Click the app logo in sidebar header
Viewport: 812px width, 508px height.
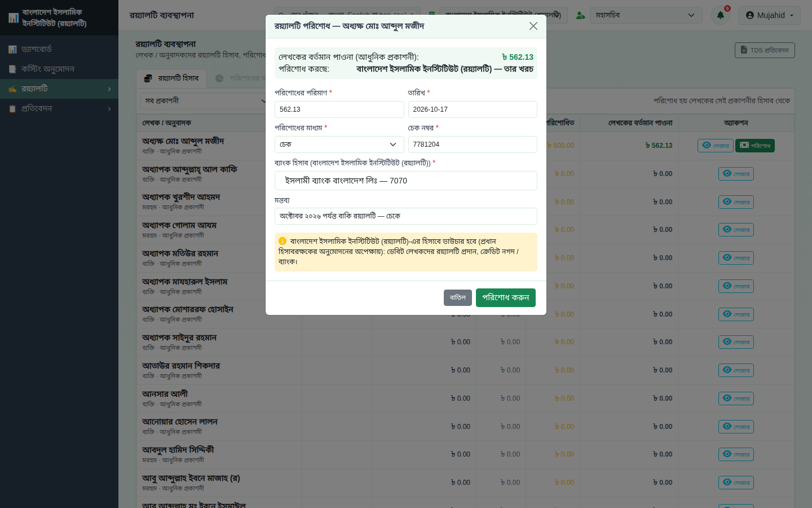14,18
